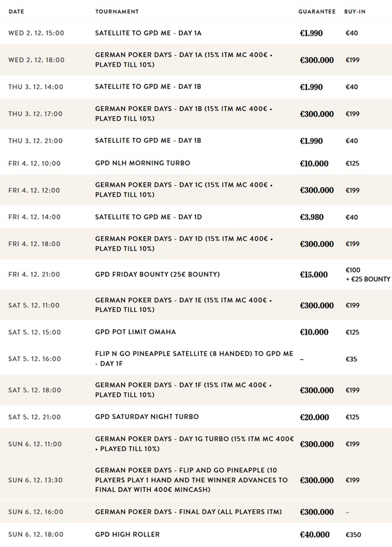Open GPD High Roller tournament

pyautogui.click(x=128, y=534)
